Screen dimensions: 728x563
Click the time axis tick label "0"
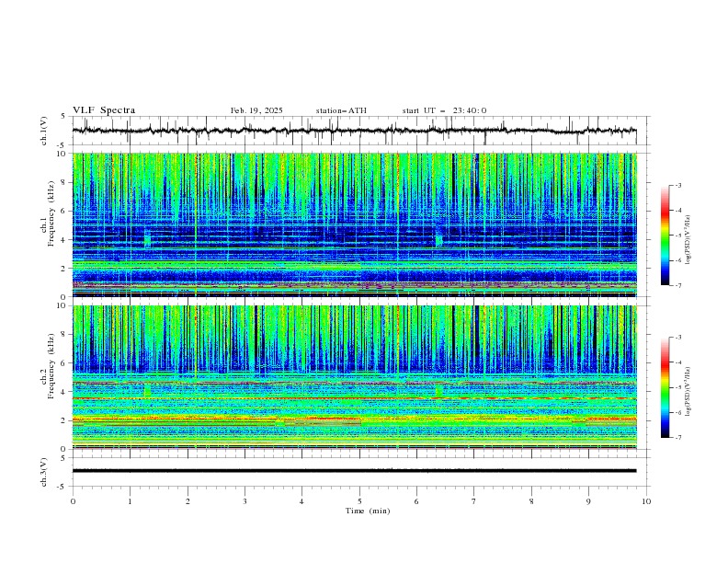73,501
